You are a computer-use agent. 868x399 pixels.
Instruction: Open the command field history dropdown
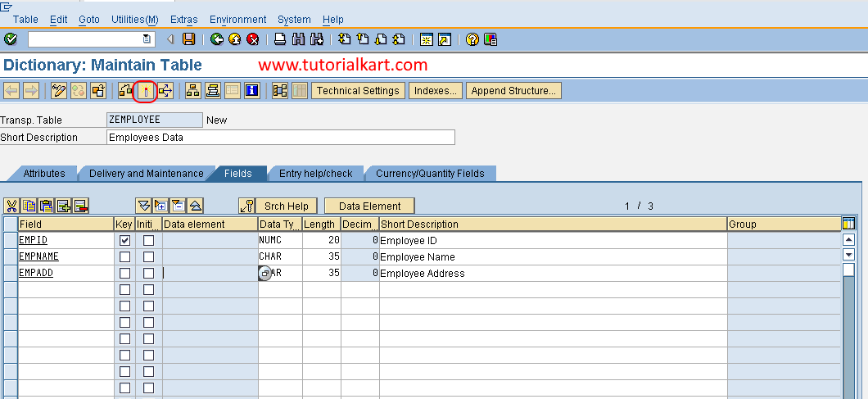[x=146, y=39]
